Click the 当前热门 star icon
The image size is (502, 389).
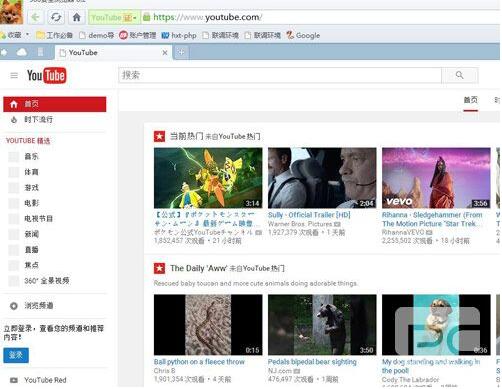click(x=159, y=136)
